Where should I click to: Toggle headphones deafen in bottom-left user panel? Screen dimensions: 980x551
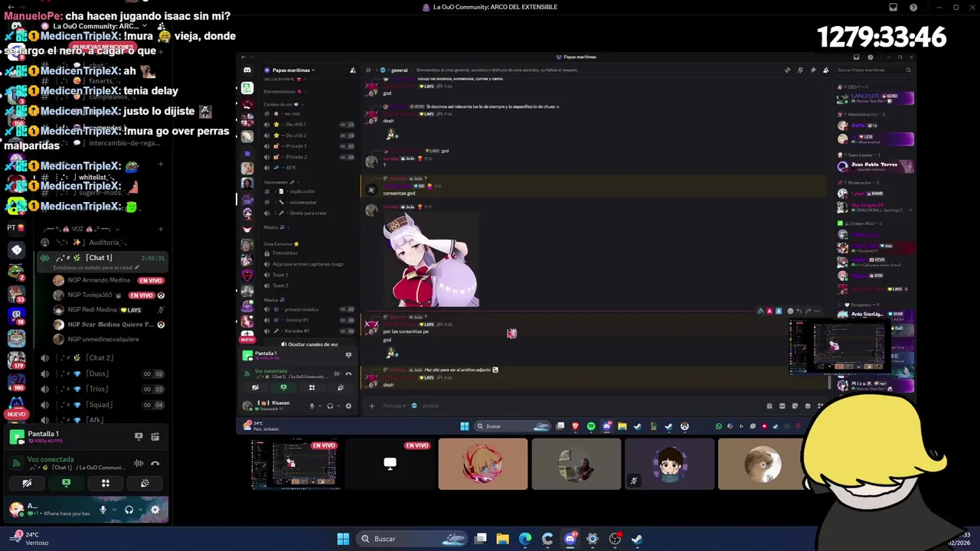(x=129, y=510)
